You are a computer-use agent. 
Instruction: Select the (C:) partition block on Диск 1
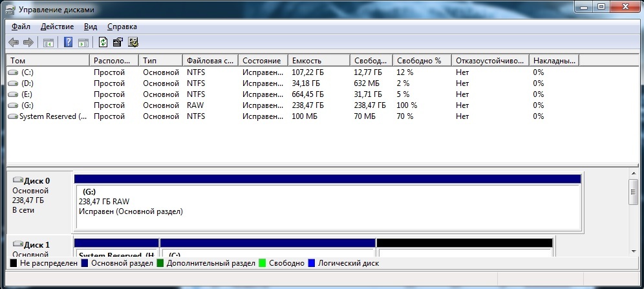268,248
